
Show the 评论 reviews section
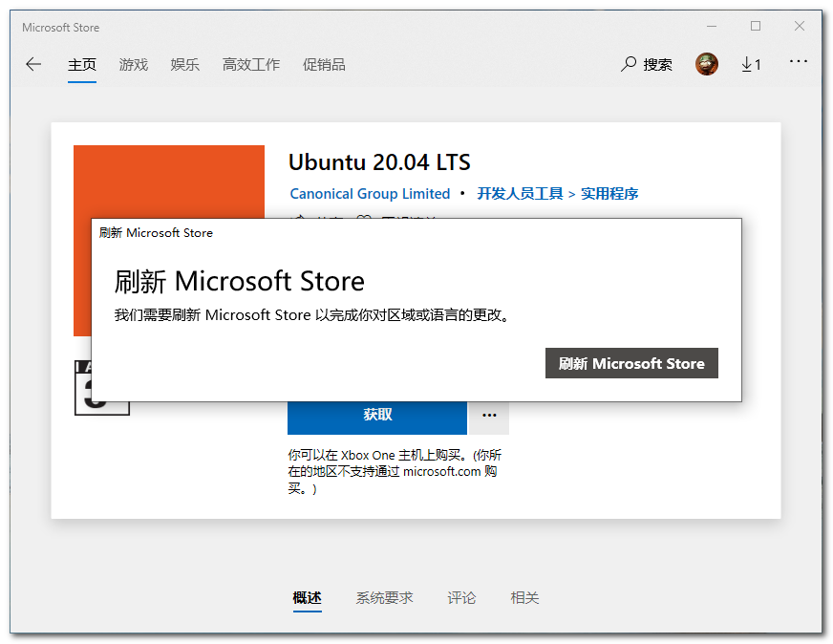[461, 598]
